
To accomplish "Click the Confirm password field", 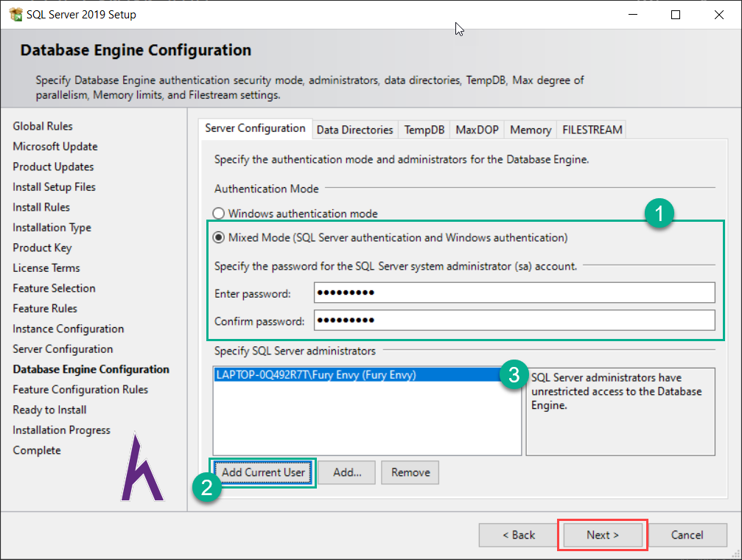I will point(514,320).
